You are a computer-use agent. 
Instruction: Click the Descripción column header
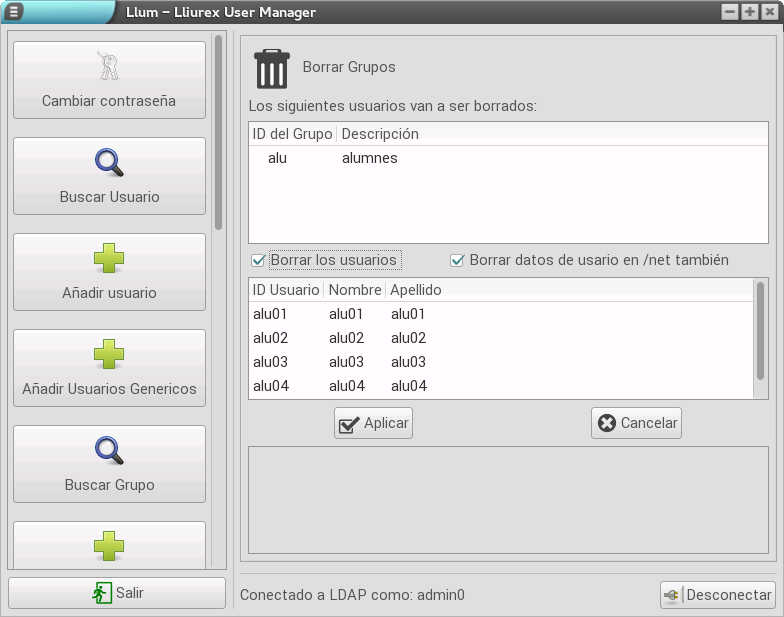(380, 134)
